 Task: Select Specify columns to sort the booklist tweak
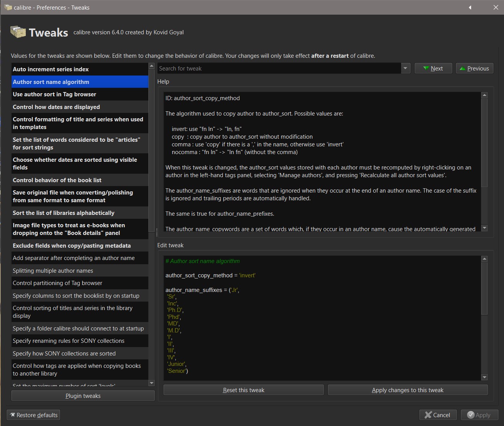80,296
